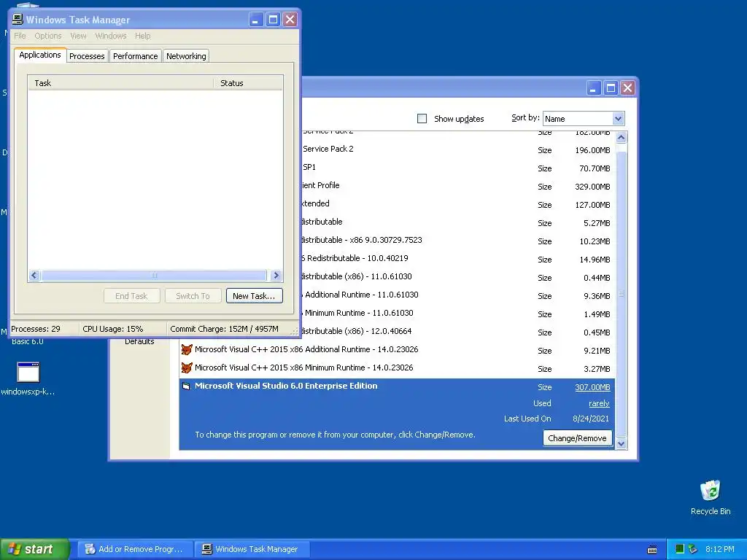
Task: Open the Help menu in Task Manager
Action: 142,36
